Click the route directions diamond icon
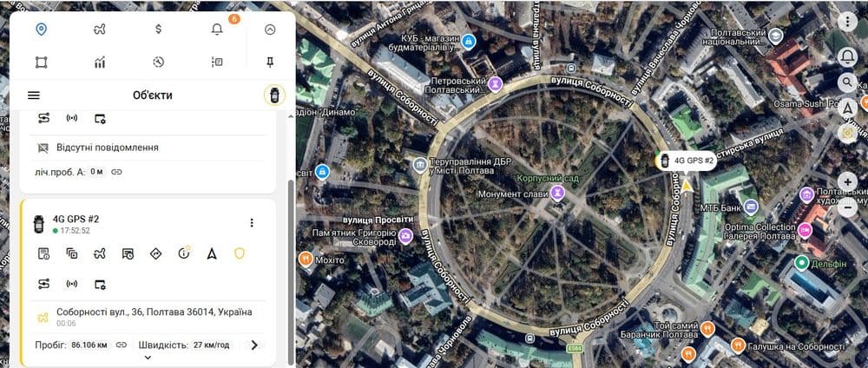 (155, 254)
